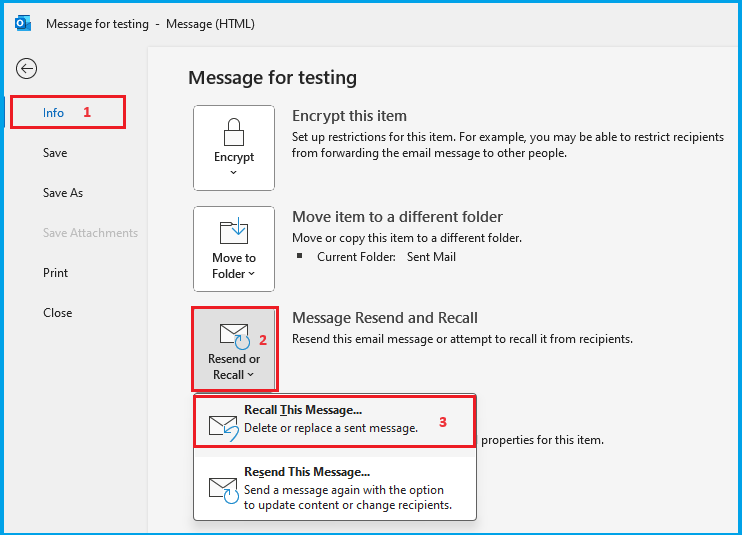Viewport: 742px width, 535px height.
Task: Click the Recall This Message envelope icon
Action: (x=222, y=428)
